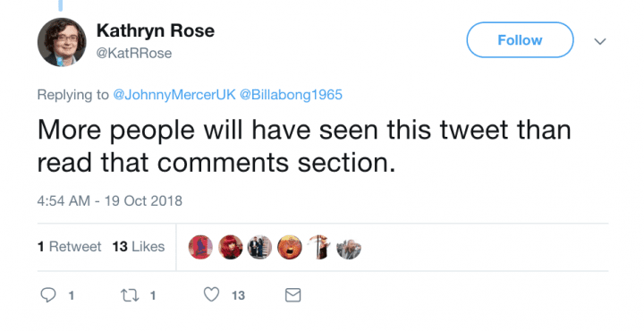Open the @Billabong1965 mention link
Viewport: 644px width, 331px height.
(x=291, y=95)
